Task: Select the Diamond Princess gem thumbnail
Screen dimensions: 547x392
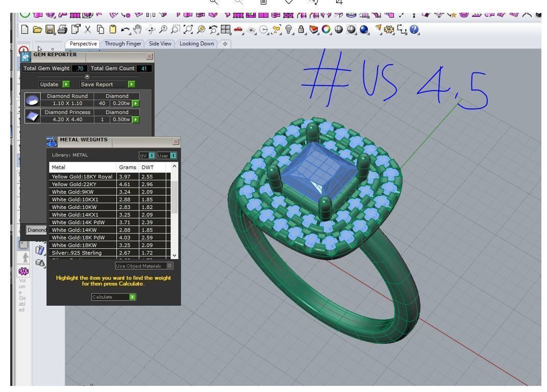Action: click(33, 116)
